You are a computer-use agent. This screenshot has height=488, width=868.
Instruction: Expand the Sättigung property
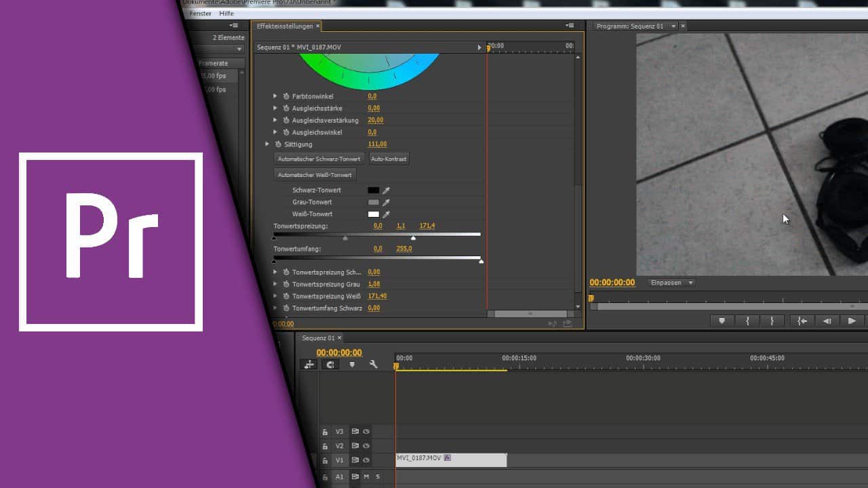point(267,144)
